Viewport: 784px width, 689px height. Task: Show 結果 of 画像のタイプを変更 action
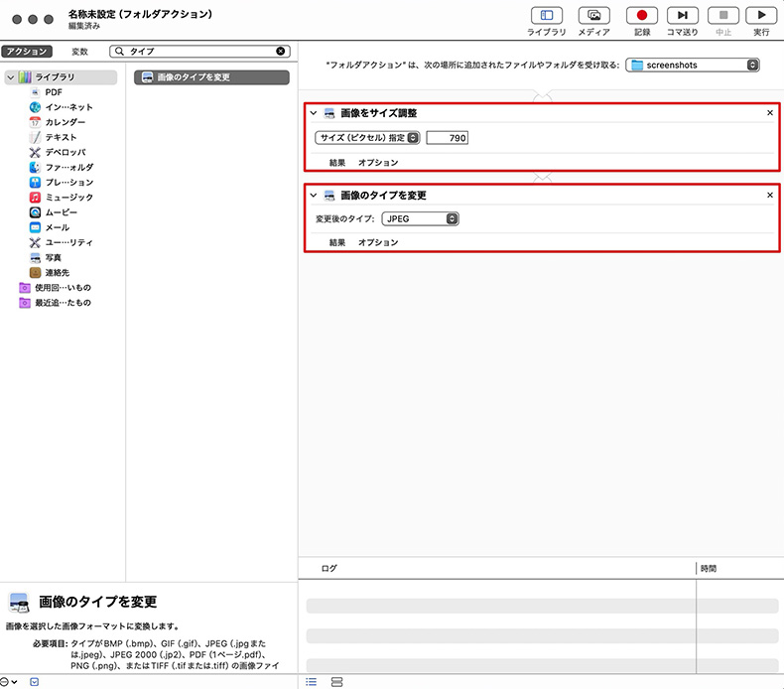point(337,242)
